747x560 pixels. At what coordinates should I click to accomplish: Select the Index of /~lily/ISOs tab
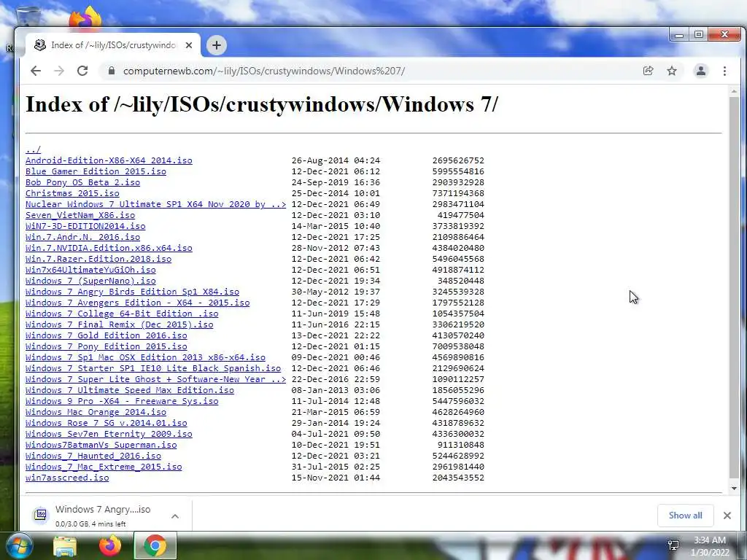tap(113, 45)
